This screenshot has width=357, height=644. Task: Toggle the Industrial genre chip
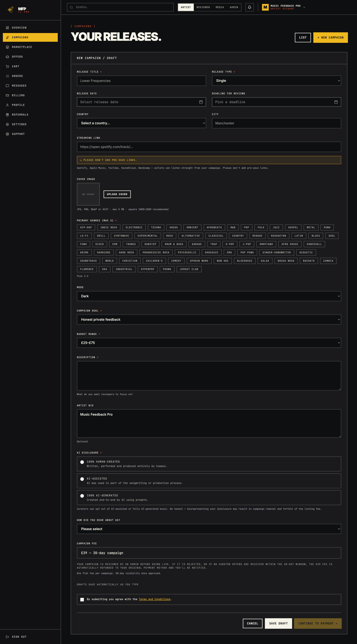click(124, 269)
